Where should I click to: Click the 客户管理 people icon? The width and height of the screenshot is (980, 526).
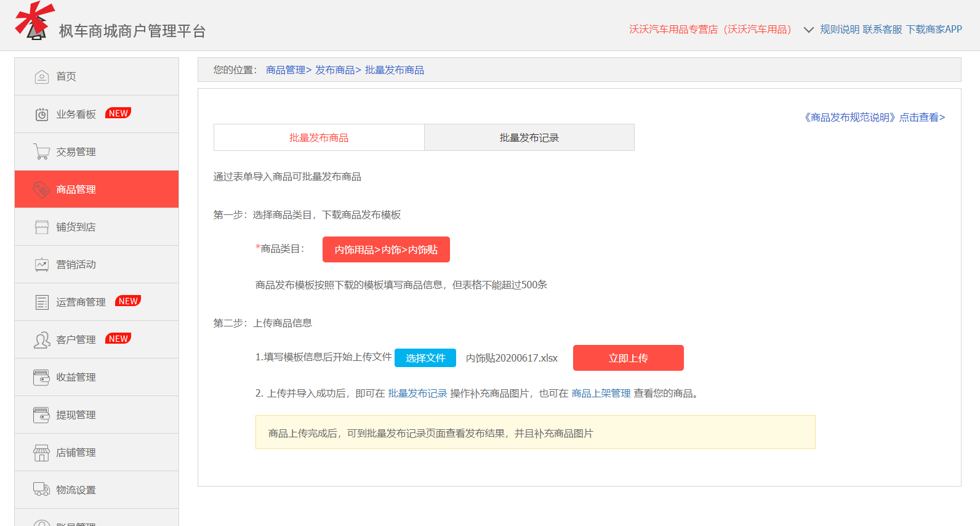click(x=41, y=340)
